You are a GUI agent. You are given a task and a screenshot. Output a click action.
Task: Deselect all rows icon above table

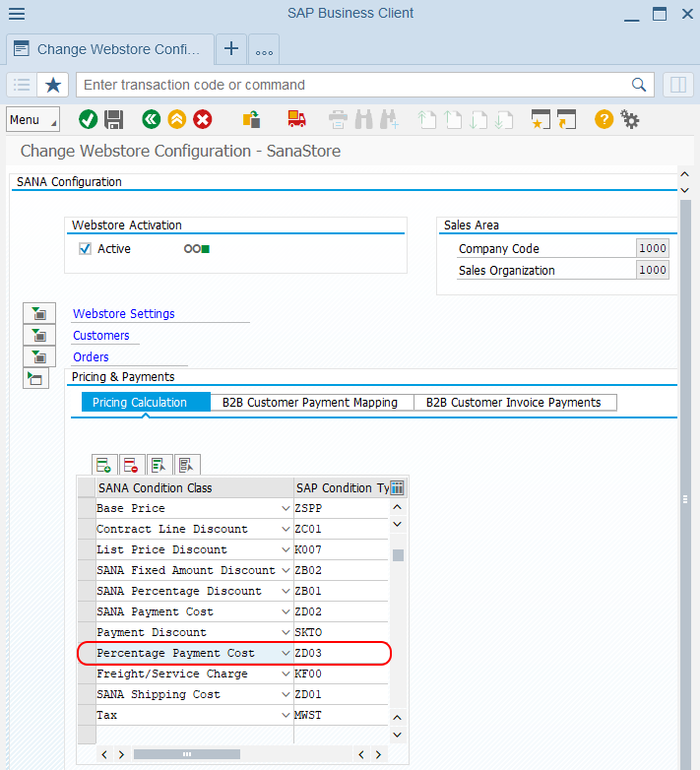(x=186, y=465)
